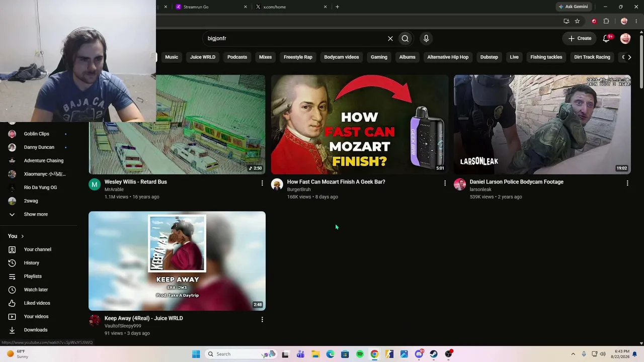
Task: Click the bigjonfr search input field
Action: pos(296,38)
